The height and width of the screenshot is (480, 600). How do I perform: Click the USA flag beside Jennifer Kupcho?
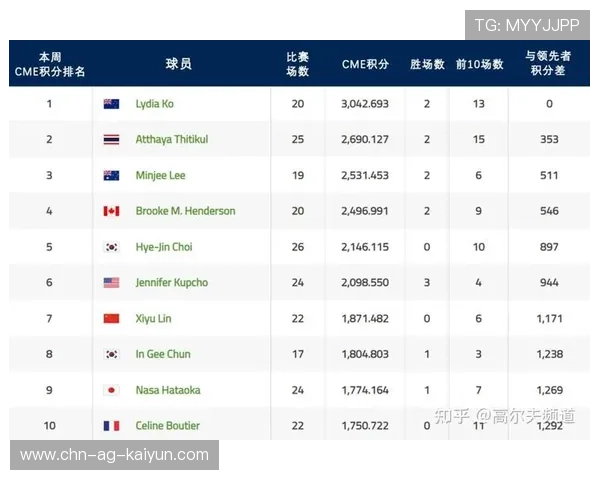point(112,283)
